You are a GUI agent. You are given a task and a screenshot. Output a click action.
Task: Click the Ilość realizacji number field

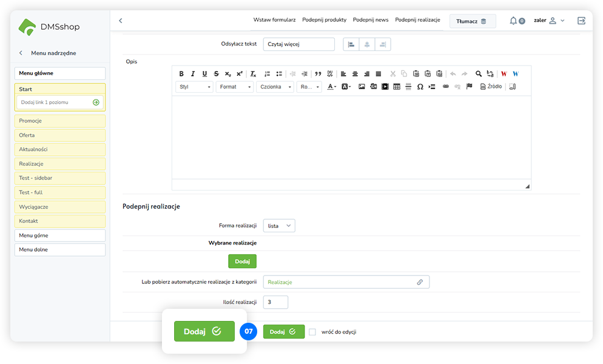pyautogui.click(x=275, y=302)
